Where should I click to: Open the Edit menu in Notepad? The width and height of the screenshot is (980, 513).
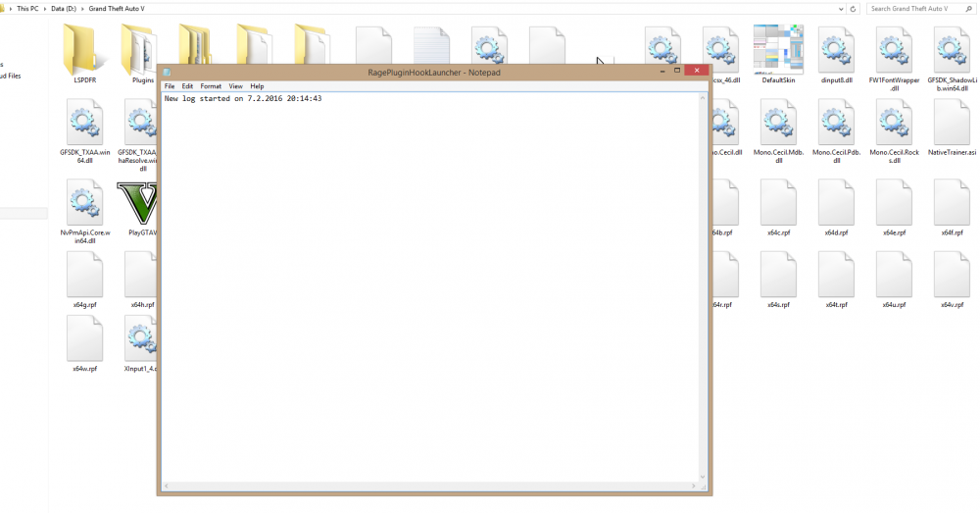187,86
